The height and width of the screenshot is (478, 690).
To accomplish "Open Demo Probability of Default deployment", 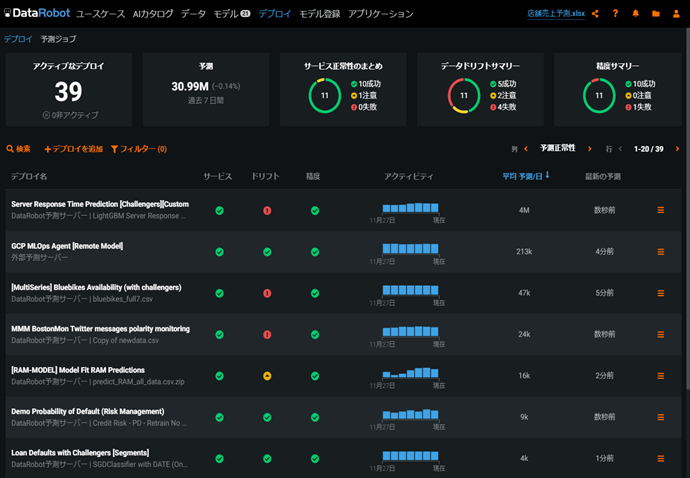I will (88, 412).
